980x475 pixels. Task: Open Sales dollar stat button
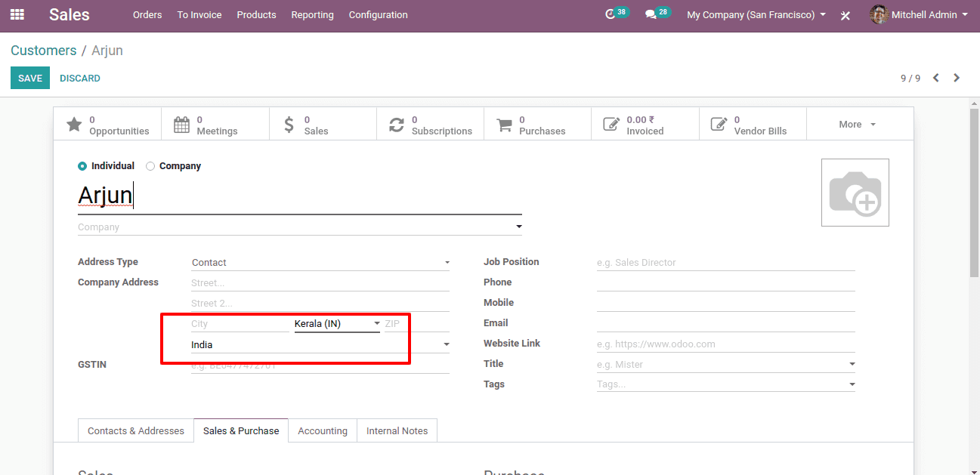click(x=323, y=125)
